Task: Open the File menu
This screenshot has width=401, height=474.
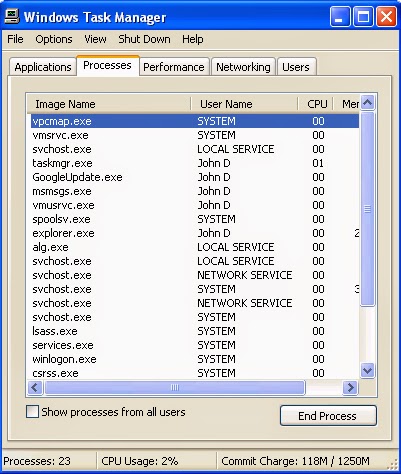Action: 15,39
